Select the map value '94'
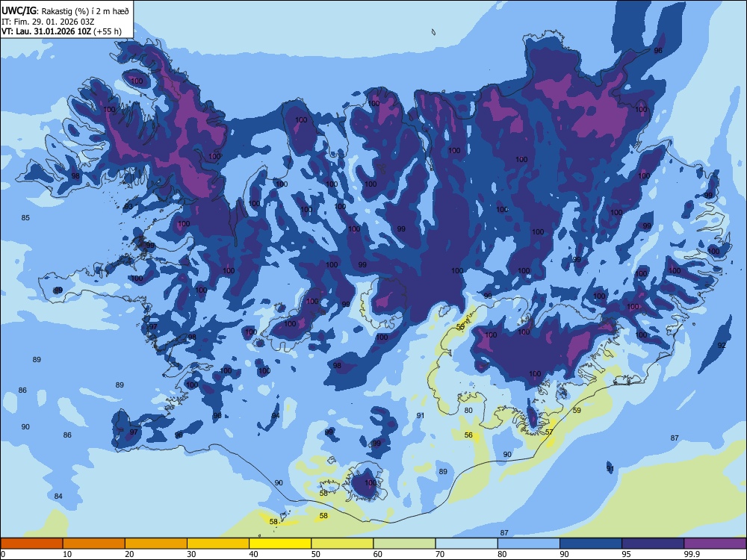Screen dimensions: 747x560 (276, 416)
